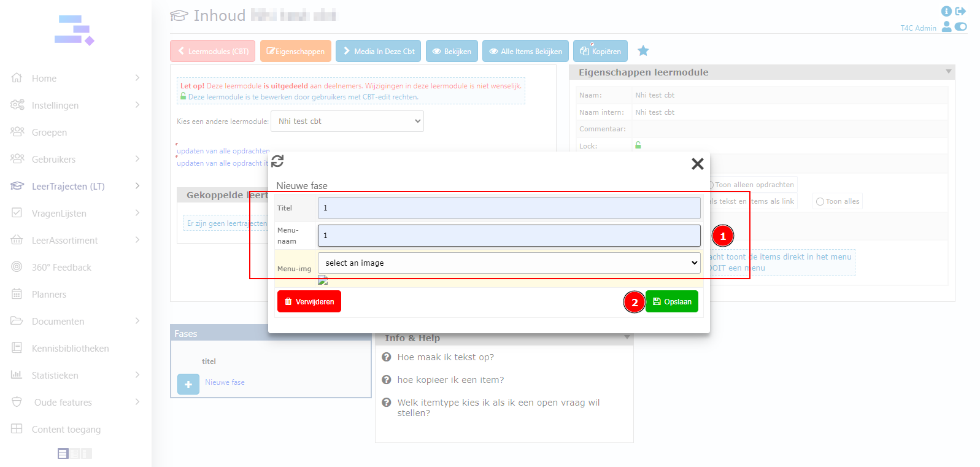
Task: Open the 'Kies een andere leermodule' dropdown
Action: pyautogui.click(x=347, y=122)
